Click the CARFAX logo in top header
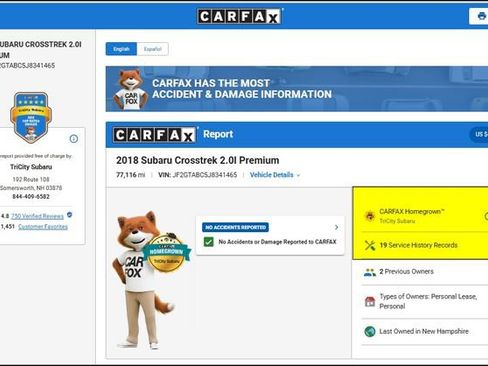 coord(239,16)
